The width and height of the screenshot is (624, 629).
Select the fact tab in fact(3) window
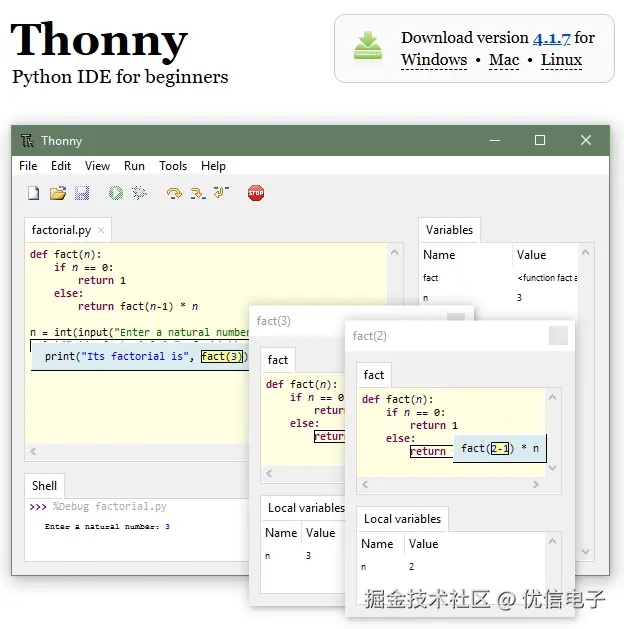(278, 360)
